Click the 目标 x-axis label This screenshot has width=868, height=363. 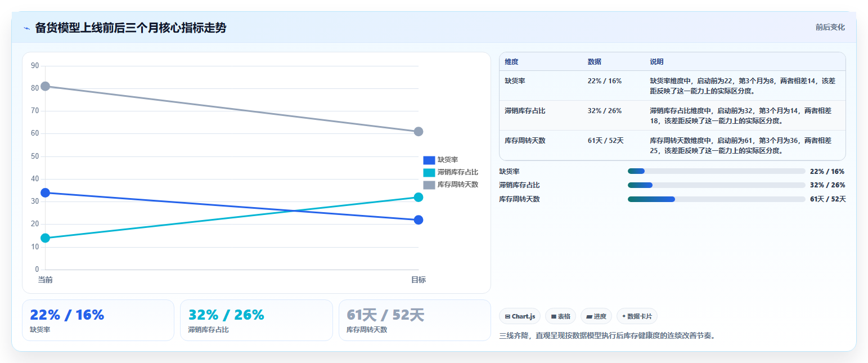click(419, 280)
